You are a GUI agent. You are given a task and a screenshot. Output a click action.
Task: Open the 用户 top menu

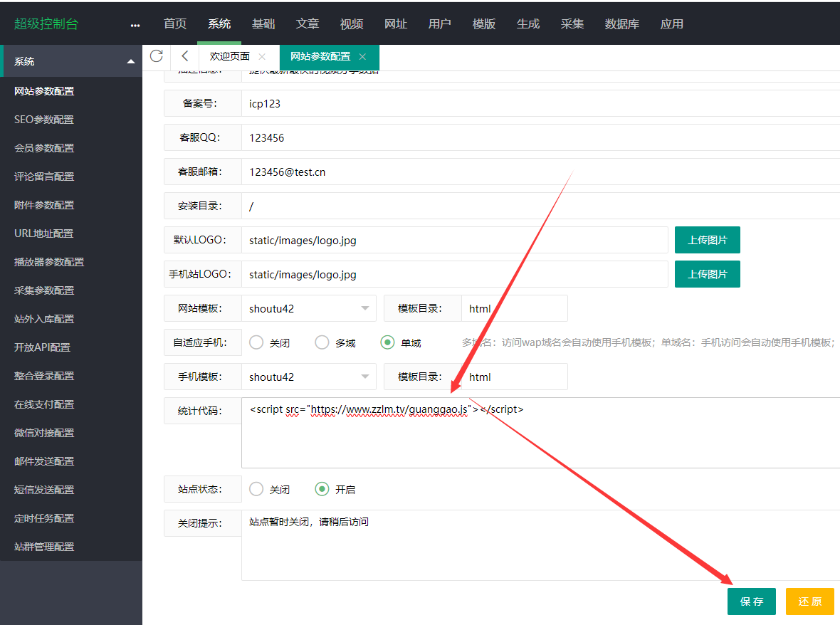[x=440, y=24]
